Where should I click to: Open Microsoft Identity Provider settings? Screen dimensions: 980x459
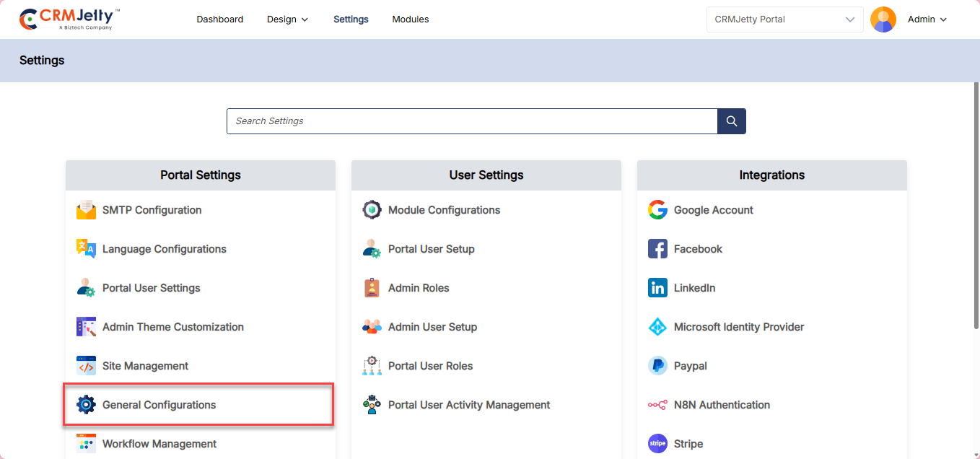pyautogui.click(x=738, y=327)
